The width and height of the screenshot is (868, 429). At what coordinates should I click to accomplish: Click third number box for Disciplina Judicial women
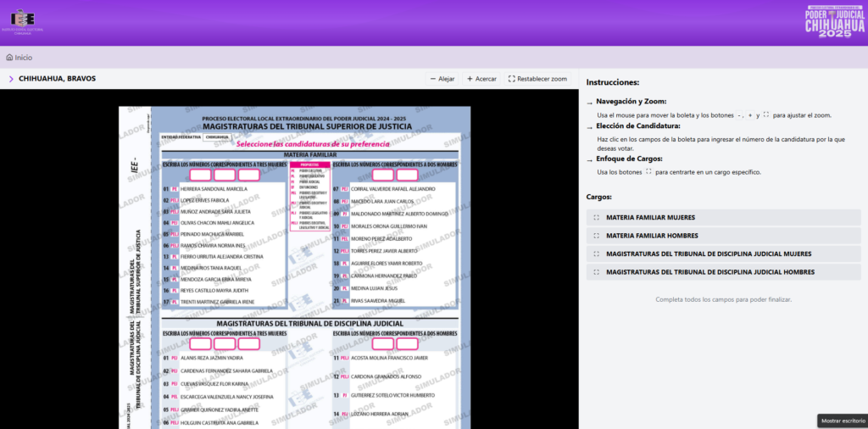pos(248,343)
